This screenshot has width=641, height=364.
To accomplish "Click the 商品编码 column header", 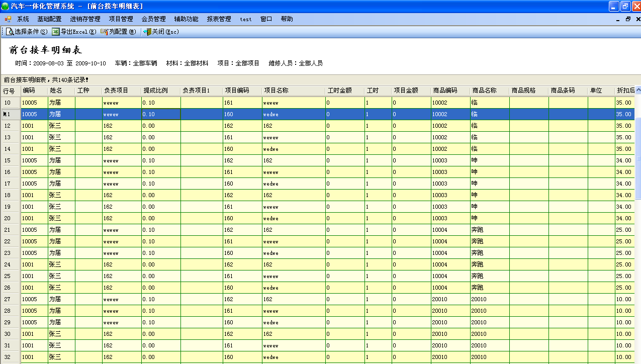I will coord(450,91).
